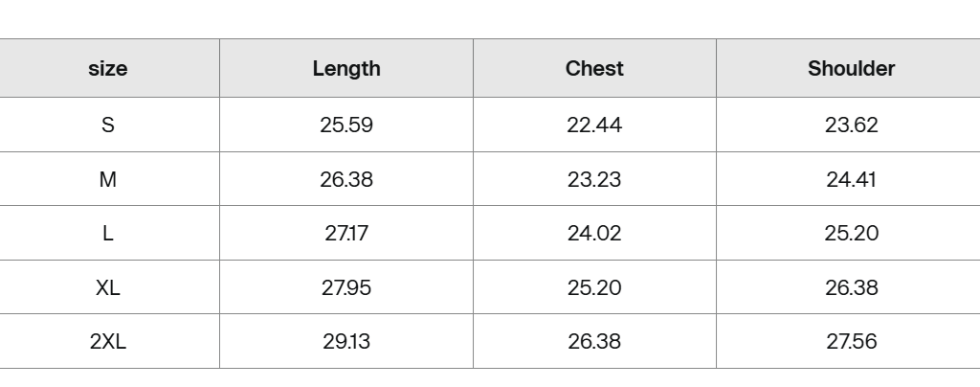Click shoulder value 23.62 for size S
The image size is (980, 387).
pyautogui.click(x=851, y=125)
